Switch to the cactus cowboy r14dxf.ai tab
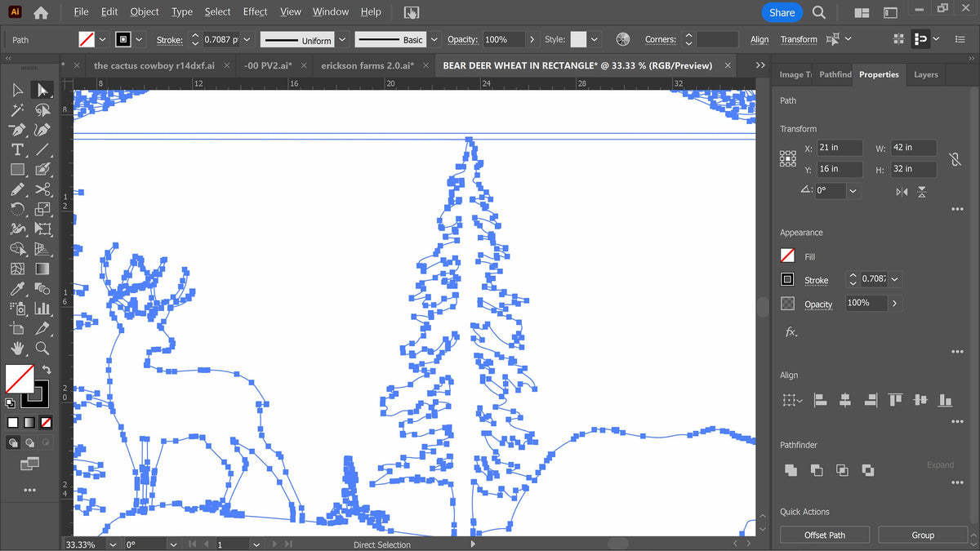 point(154,65)
